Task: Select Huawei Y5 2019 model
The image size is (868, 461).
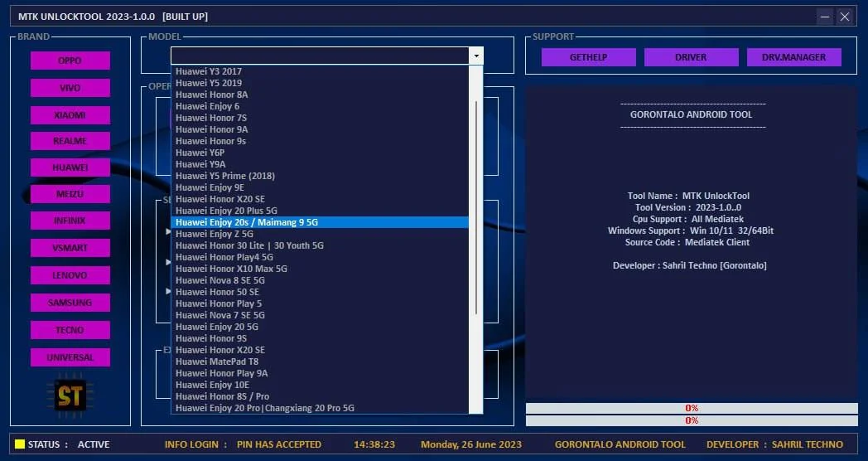Action: (x=320, y=83)
